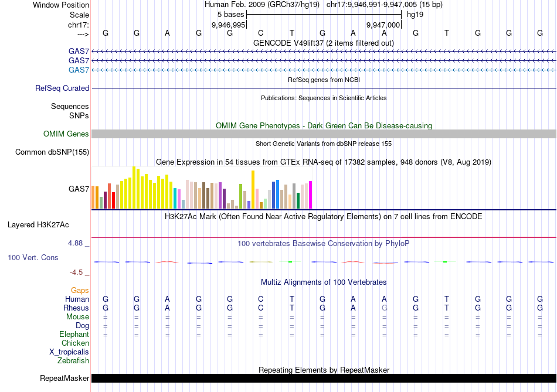Click the RefSeq genes from NCBI title
The width and height of the screenshot is (557, 392).
(324, 80)
